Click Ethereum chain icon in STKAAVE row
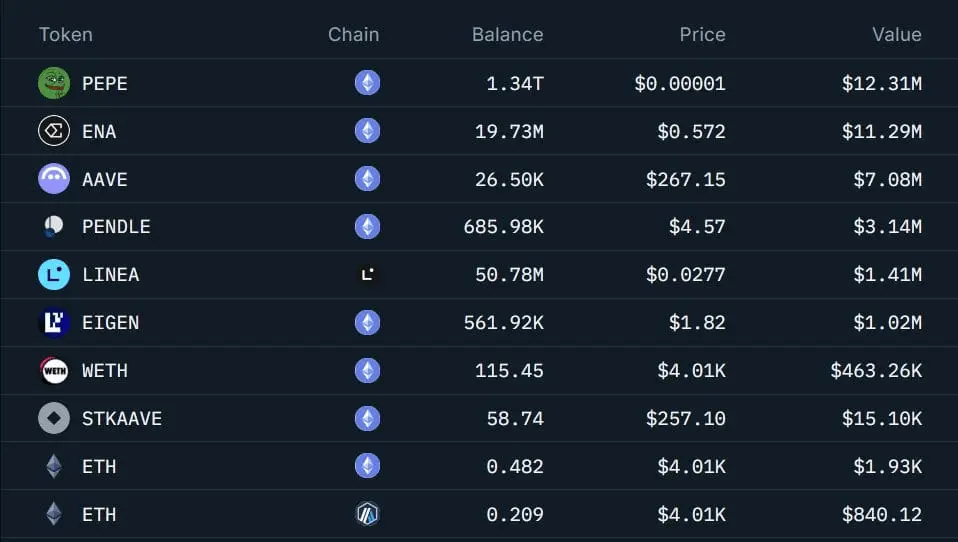 (x=367, y=418)
